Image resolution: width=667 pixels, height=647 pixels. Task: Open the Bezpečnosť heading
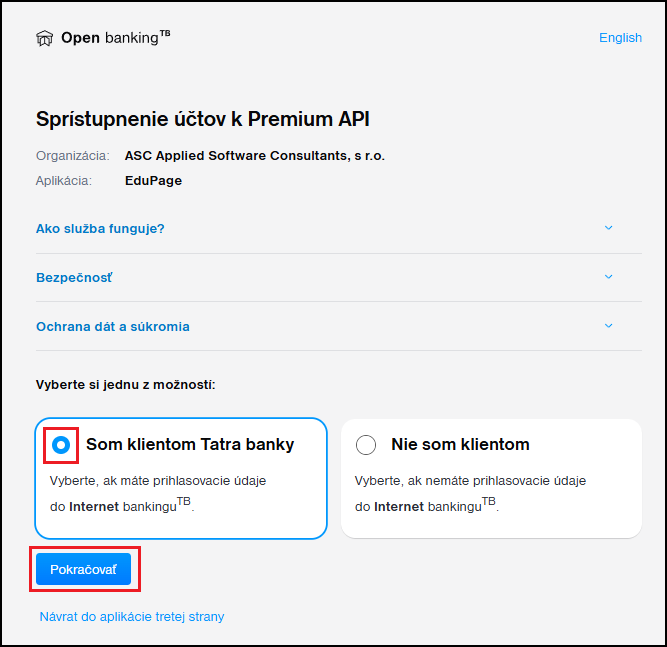pyautogui.click(x=74, y=278)
